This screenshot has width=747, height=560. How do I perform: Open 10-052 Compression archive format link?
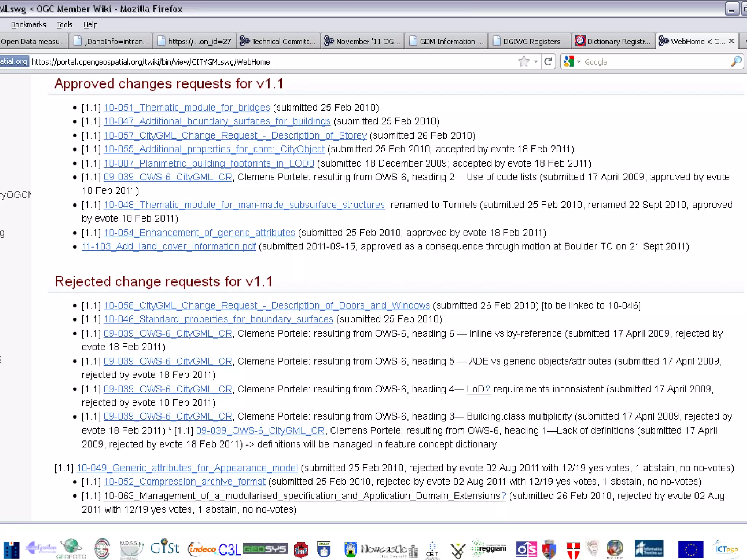(184, 482)
